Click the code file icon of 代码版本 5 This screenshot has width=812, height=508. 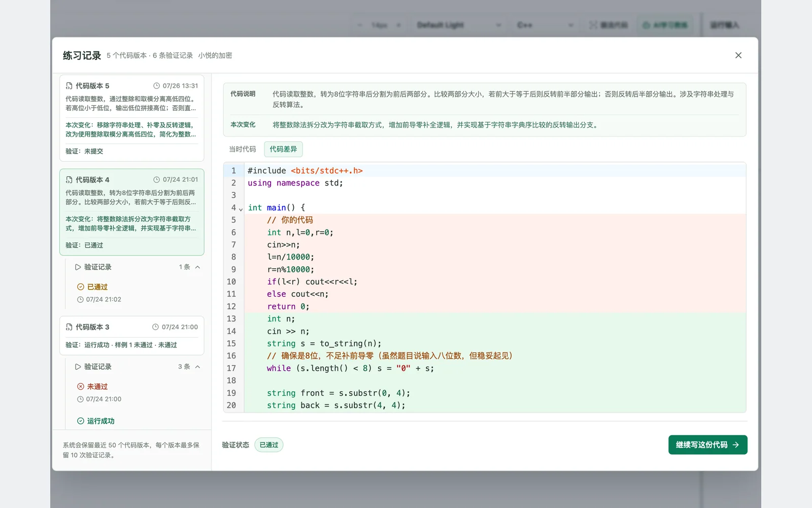(69, 86)
